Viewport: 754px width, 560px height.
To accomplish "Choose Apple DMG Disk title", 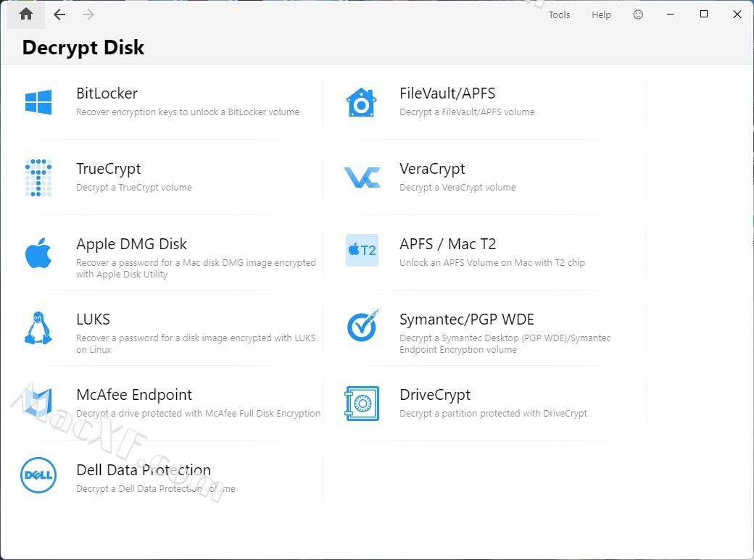I will [x=131, y=244].
